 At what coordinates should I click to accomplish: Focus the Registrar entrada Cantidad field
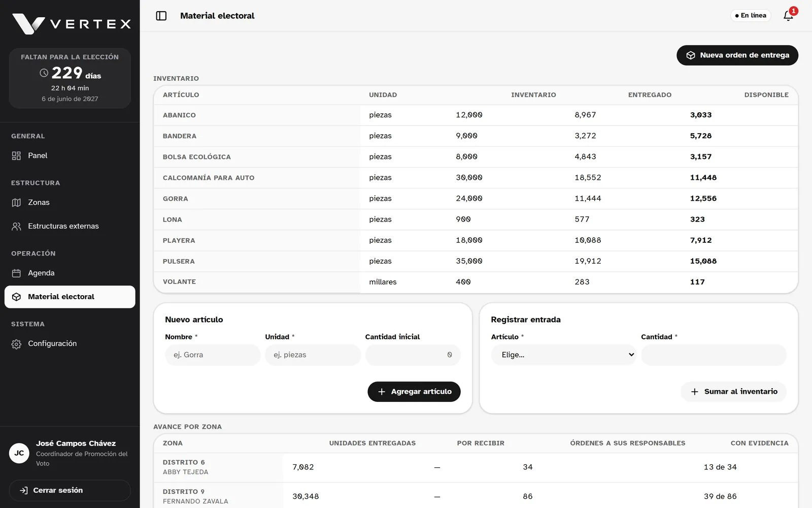click(x=714, y=355)
